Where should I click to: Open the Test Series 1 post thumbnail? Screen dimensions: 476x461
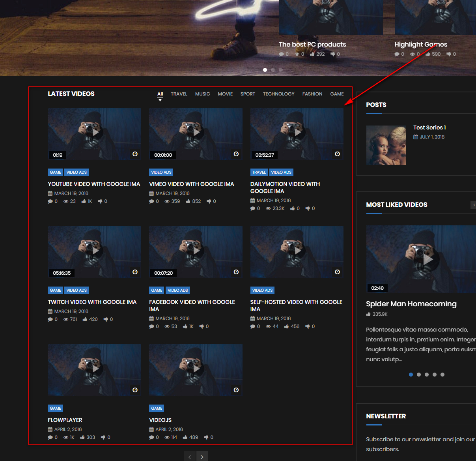pyautogui.click(x=386, y=145)
